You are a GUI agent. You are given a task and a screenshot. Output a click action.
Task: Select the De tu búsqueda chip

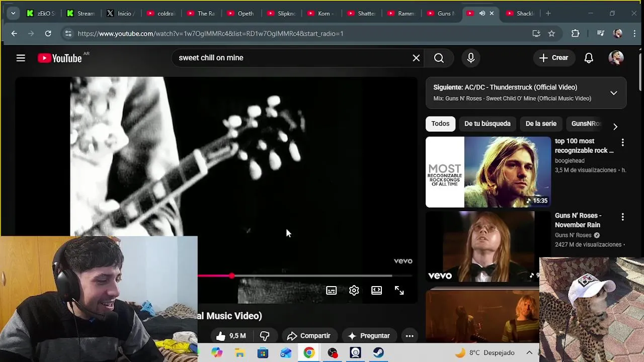click(487, 124)
